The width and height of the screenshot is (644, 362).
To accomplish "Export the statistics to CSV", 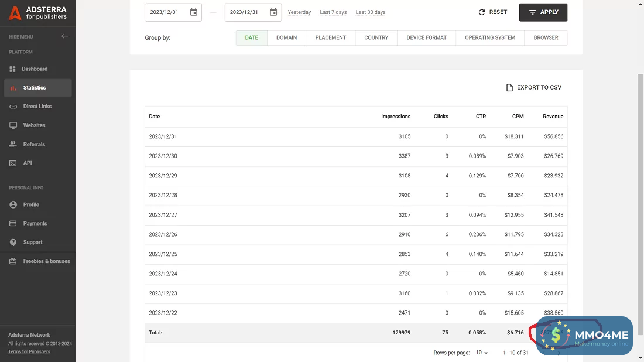I will point(533,88).
